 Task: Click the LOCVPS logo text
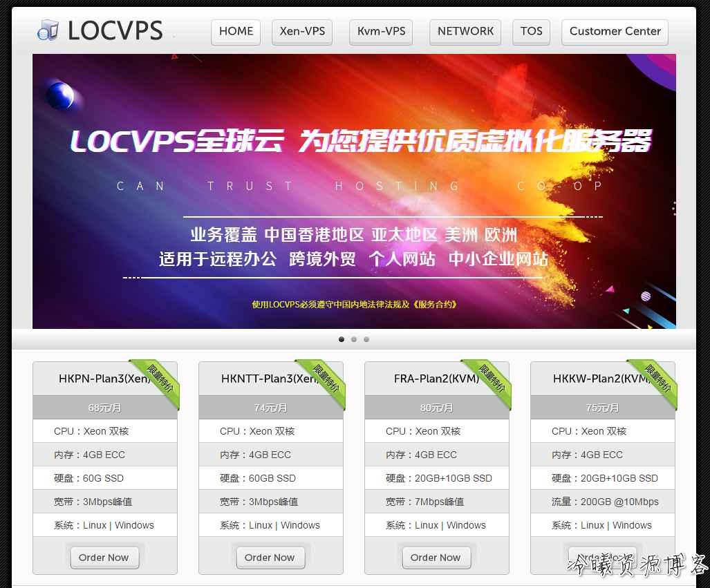pos(115,31)
